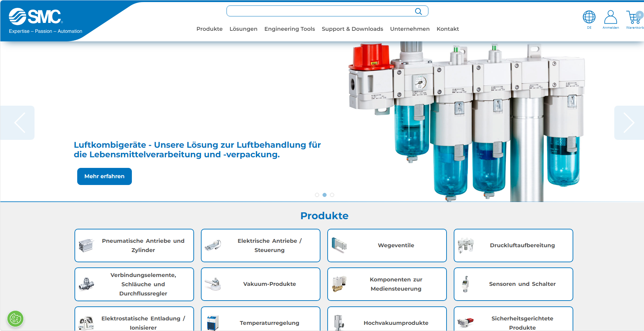
Task: Open the Hochvakuumprodukte category
Action: pyautogui.click(x=387, y=319)
